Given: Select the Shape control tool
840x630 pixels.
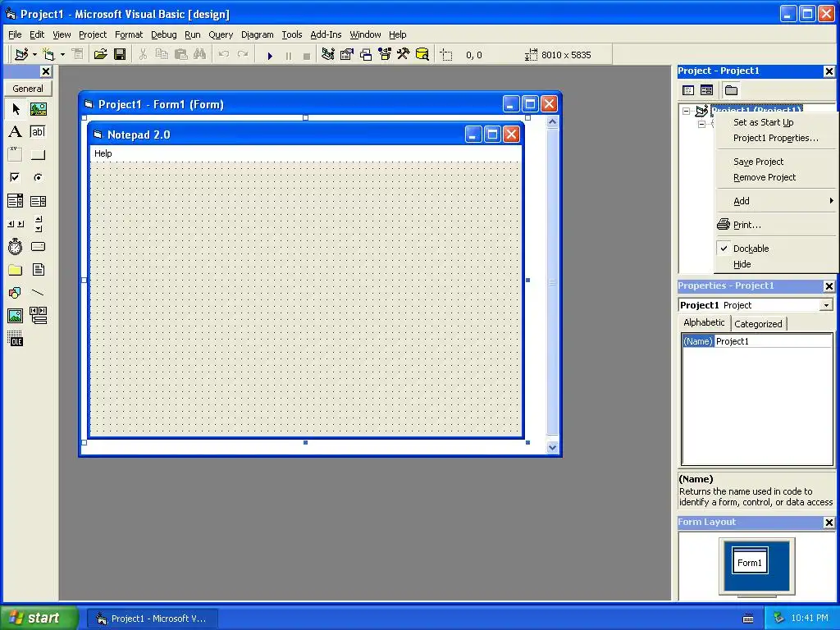Looking at the screenshot, I should pos(16,293).
